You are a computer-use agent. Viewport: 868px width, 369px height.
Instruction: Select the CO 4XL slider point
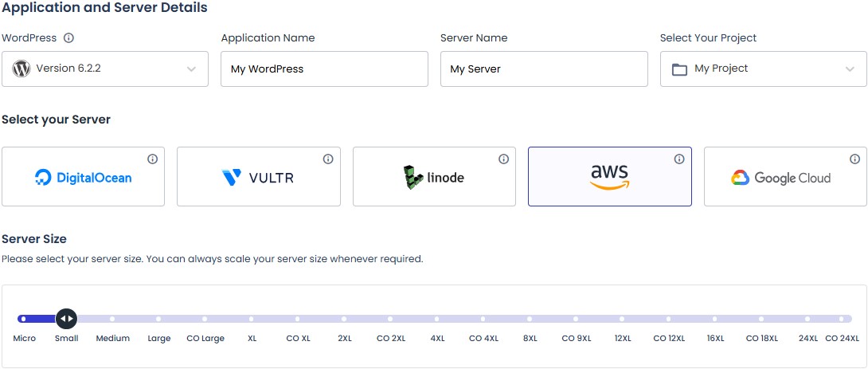click(x=483, y=319)
